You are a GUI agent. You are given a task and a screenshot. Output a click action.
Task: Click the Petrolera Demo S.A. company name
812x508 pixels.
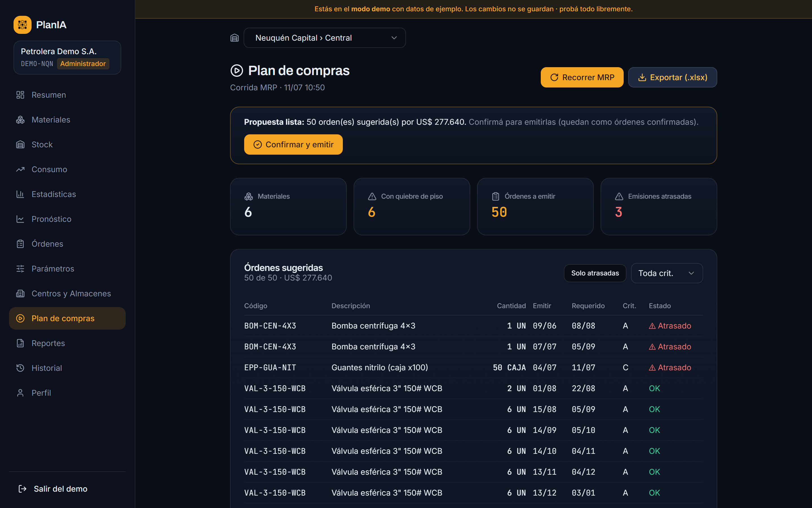pyautogui.click(x=59, y=51)
